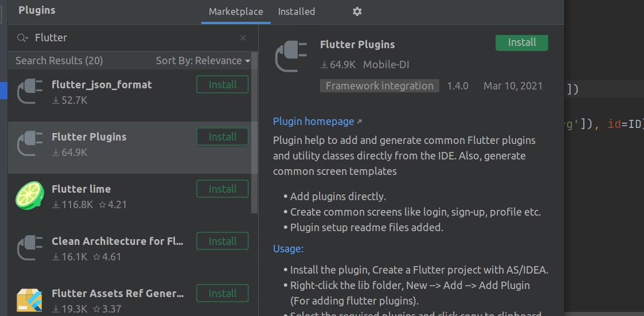Click the 4.21 rating of Flutter lime
644x316 pixels.
point(113,205)
